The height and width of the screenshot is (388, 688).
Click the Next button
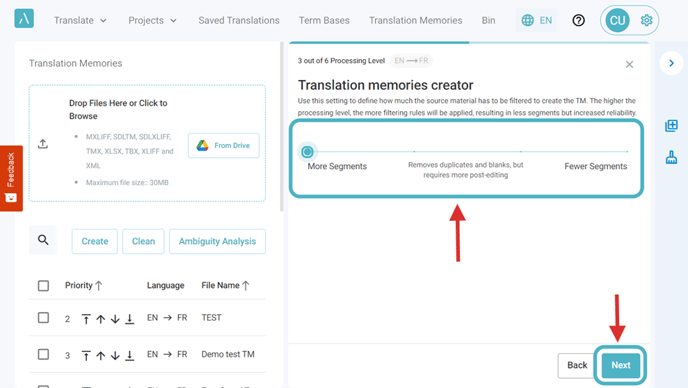click(620, 365)
